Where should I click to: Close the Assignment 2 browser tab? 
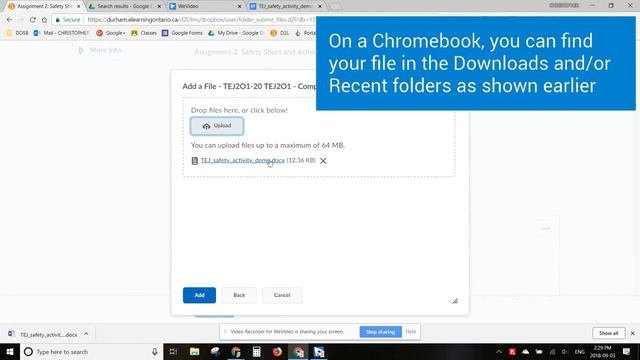click(x=79, y=6)
